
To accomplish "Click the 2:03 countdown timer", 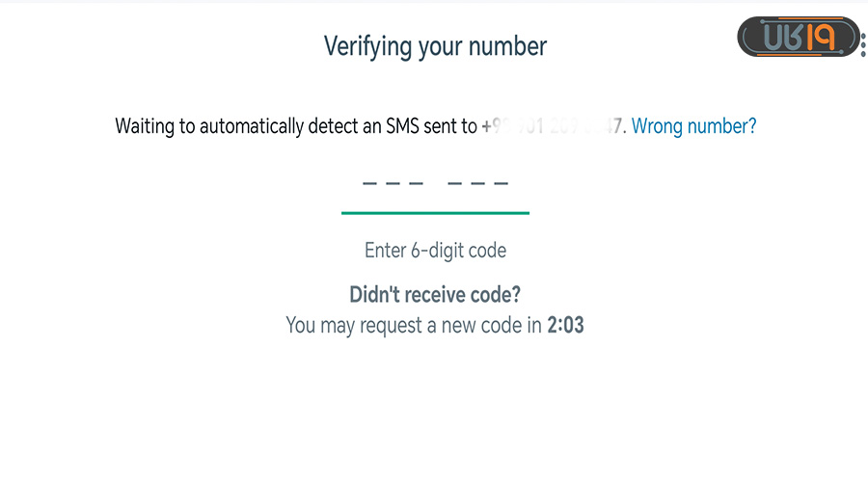I will pos(565,326).
